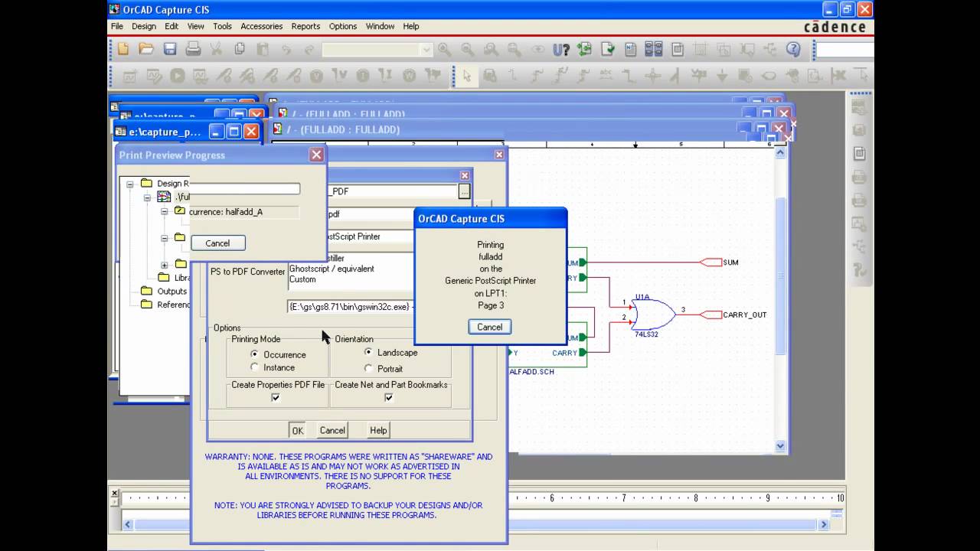Click the Ghostscript executable path field

pos(351,306)
